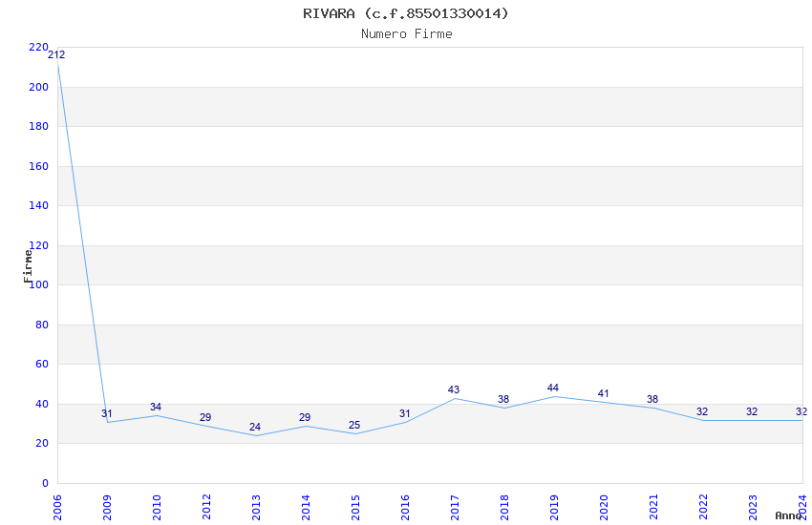Click the data label 34 above 2010
The width and height of the screenshot is (812, 525).
point(156,407)
